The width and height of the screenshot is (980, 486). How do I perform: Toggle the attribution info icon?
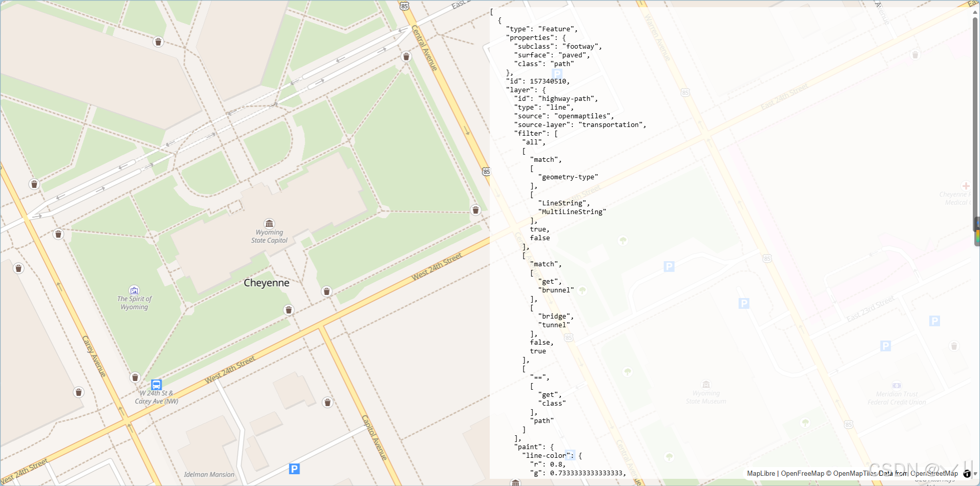(967, 474)
